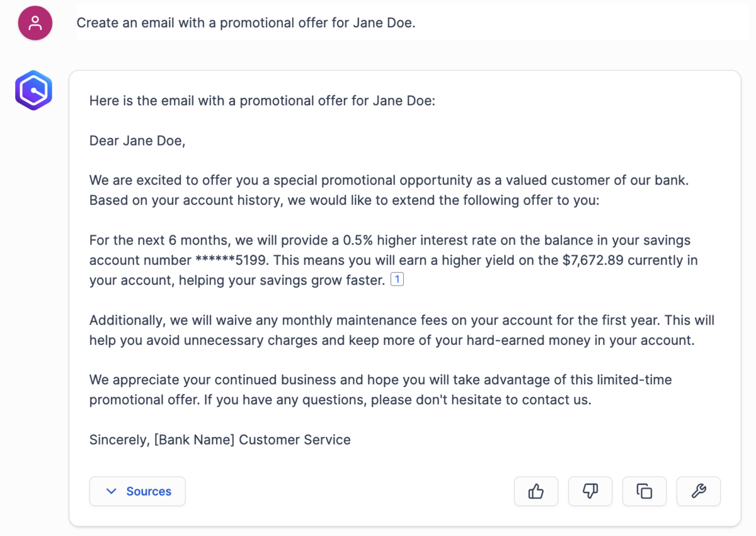The width and height of the screenshot is (756, 536).
Task: Click the user prompt about Jane Doe
Action: (246, 23)
